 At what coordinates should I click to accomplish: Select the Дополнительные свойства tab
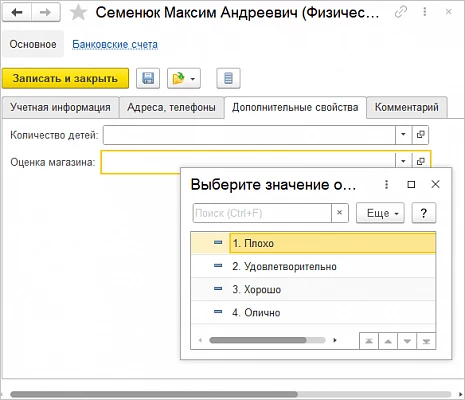pos(295,107)
